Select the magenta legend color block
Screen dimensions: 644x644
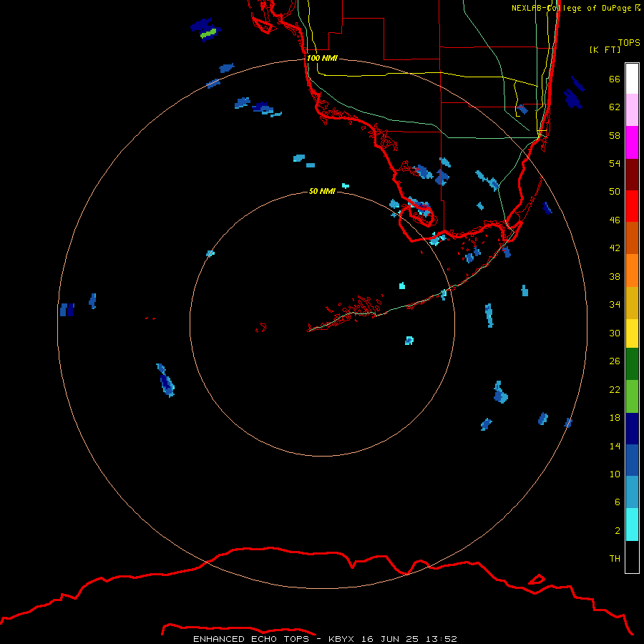[x=632, y=142]
